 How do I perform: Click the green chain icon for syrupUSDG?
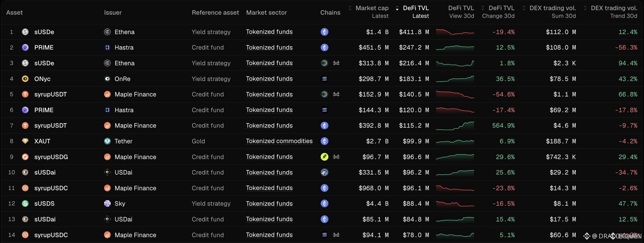click(324, 157)
